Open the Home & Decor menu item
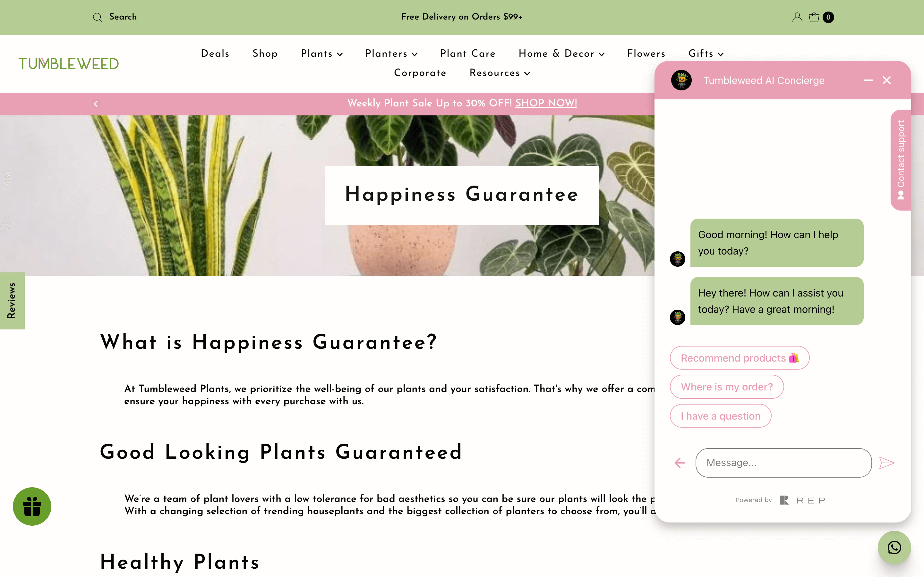The width and height of the screenshot is (924, 577). click(x=561, y=53)
